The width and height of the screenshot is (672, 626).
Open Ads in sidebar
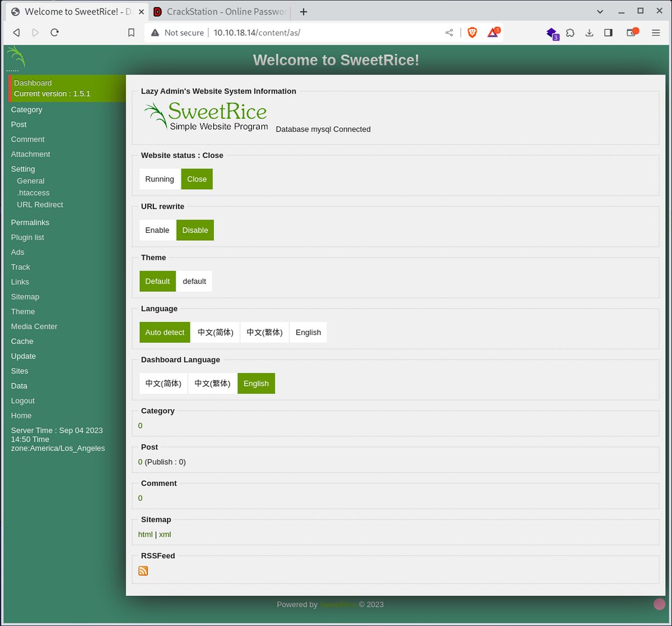click(17, 252)
